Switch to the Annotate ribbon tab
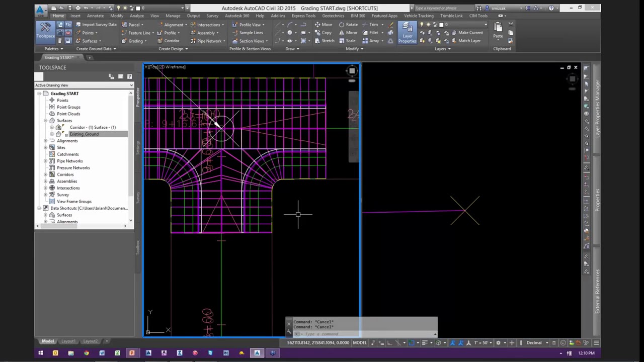 pyautogui.click(x=95, y=16)
